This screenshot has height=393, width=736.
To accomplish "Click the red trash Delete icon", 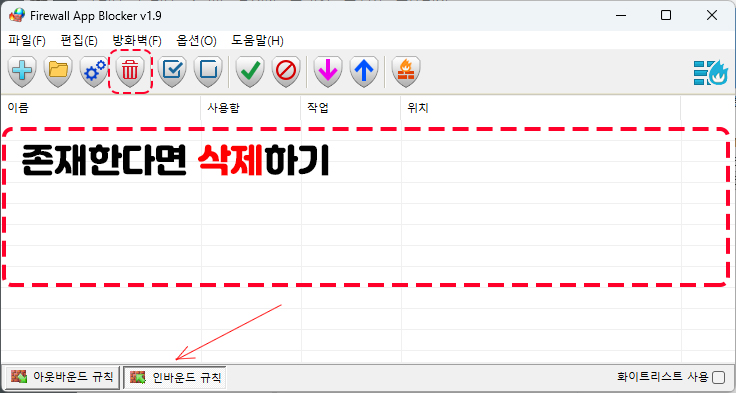I will [130, 71].
